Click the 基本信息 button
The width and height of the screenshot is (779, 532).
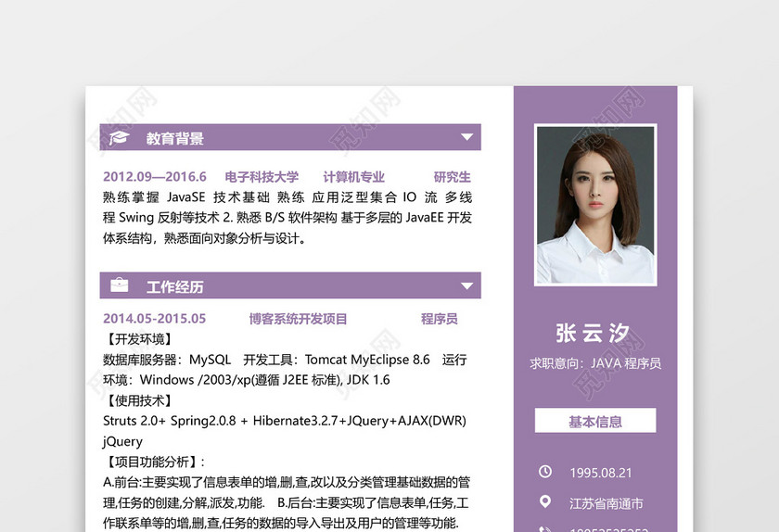595,421
